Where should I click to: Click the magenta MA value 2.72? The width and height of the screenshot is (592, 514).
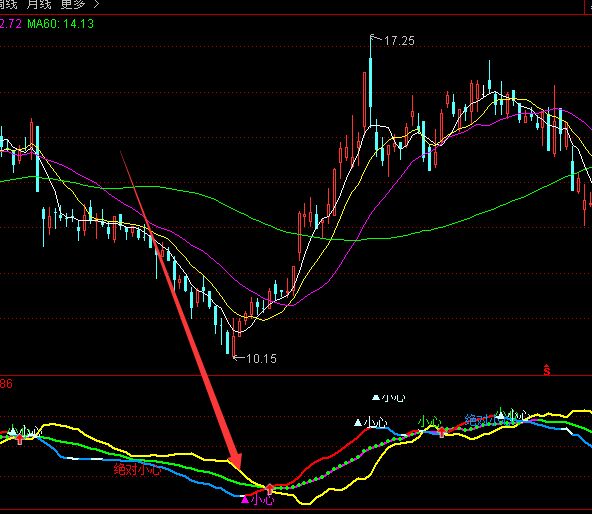coord(11,24)
